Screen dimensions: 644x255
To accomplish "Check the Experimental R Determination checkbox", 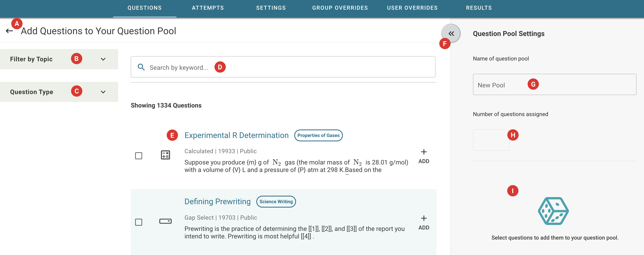I will pyautogui.click(x=138, y=156).
